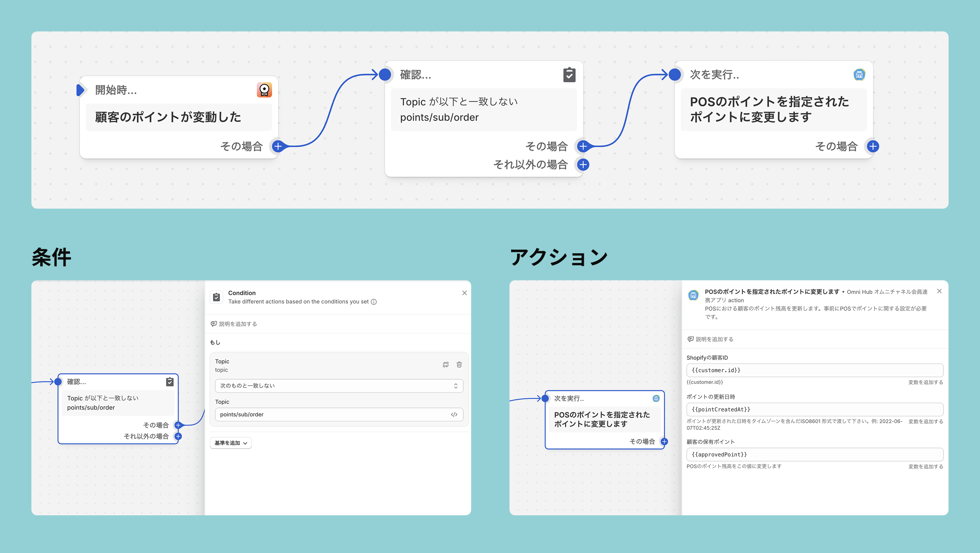Click code variable icon in points/sub/order field
The height and width of the screenshot is (553, 980).
(x=454, y=414)
